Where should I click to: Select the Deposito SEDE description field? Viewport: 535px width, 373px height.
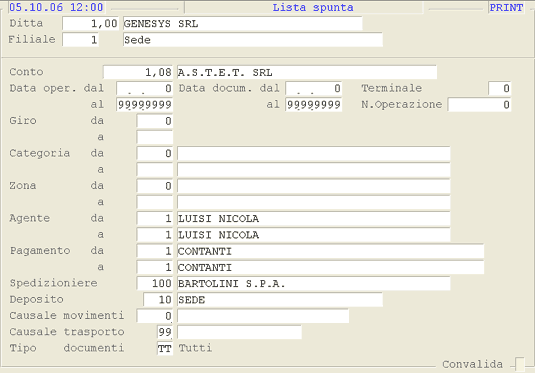280,299
